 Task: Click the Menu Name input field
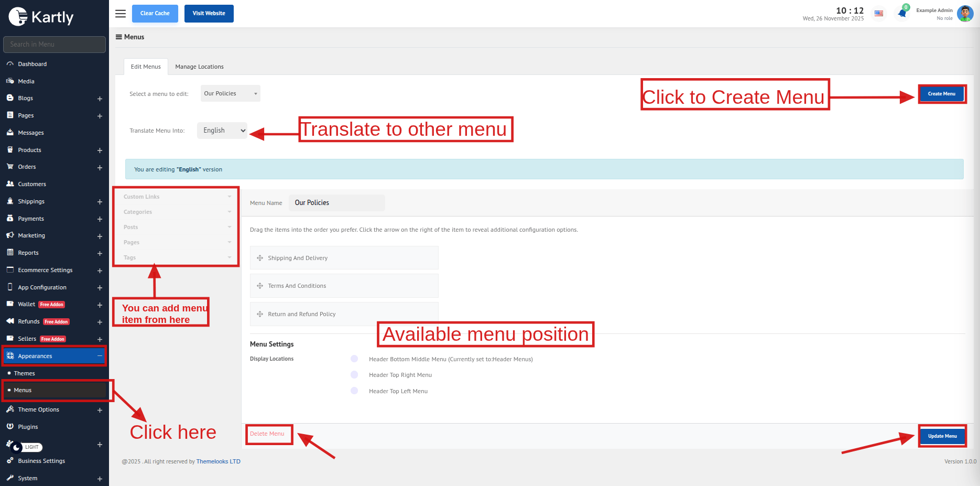336,203
